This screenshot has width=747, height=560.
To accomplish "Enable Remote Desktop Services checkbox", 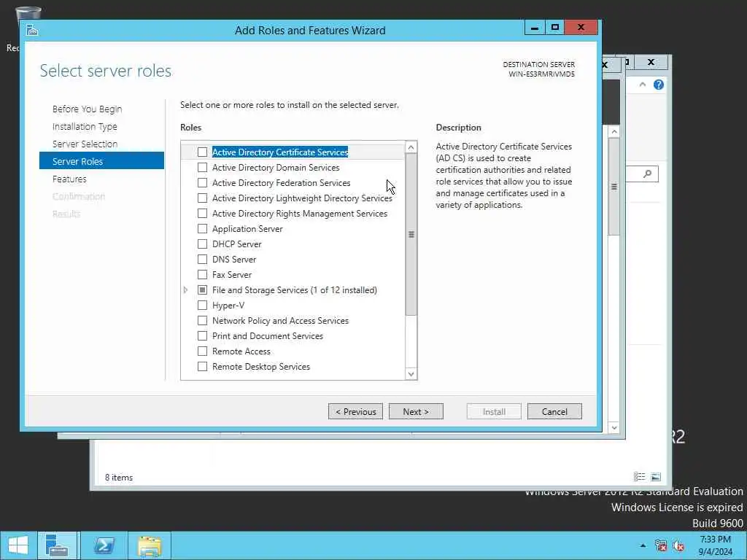I will click(x=203, y=367).
